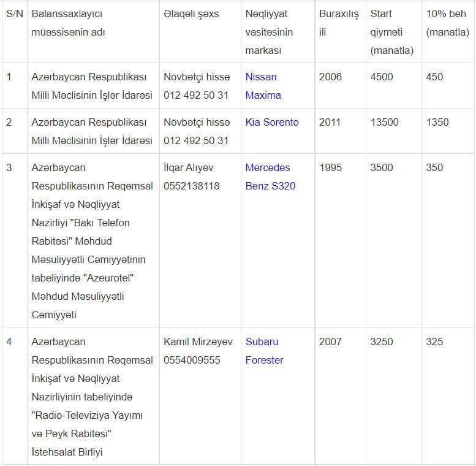This screenshot has height=466, width=476.
Task: Select the start price 13500 cell
Action: point(384,122)
